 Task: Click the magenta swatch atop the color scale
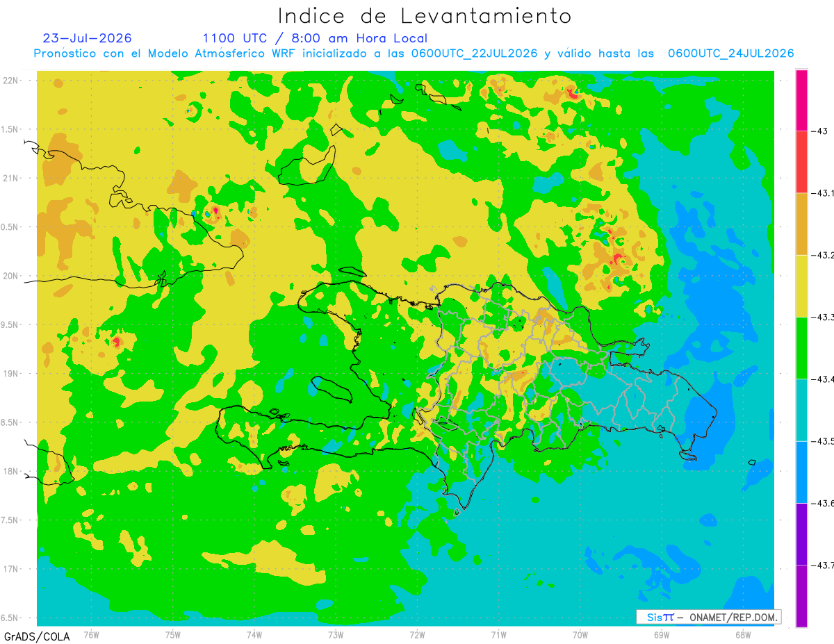[x=801, y=100]
